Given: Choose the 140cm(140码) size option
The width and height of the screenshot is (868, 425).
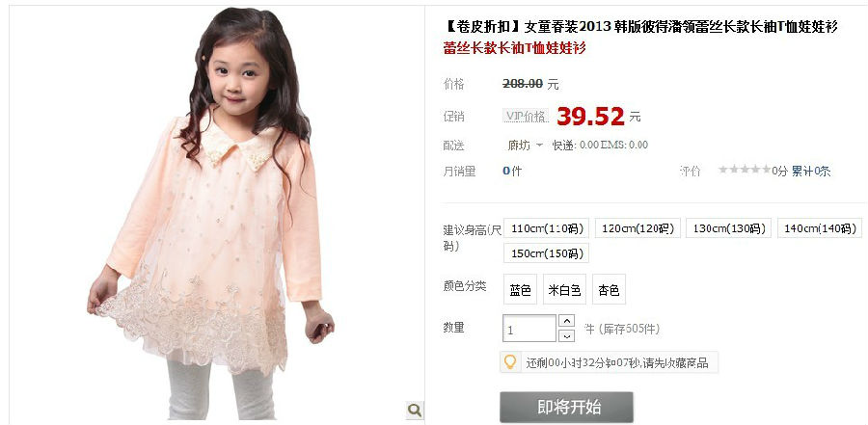Looking at the screenshot, I should tap(820, 228).
